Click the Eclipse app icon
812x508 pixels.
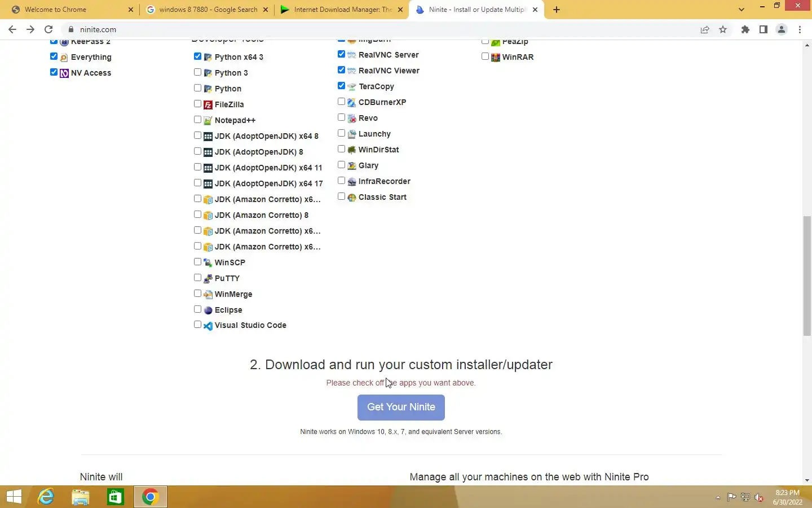pyautogui.click(x=208, y=310)
